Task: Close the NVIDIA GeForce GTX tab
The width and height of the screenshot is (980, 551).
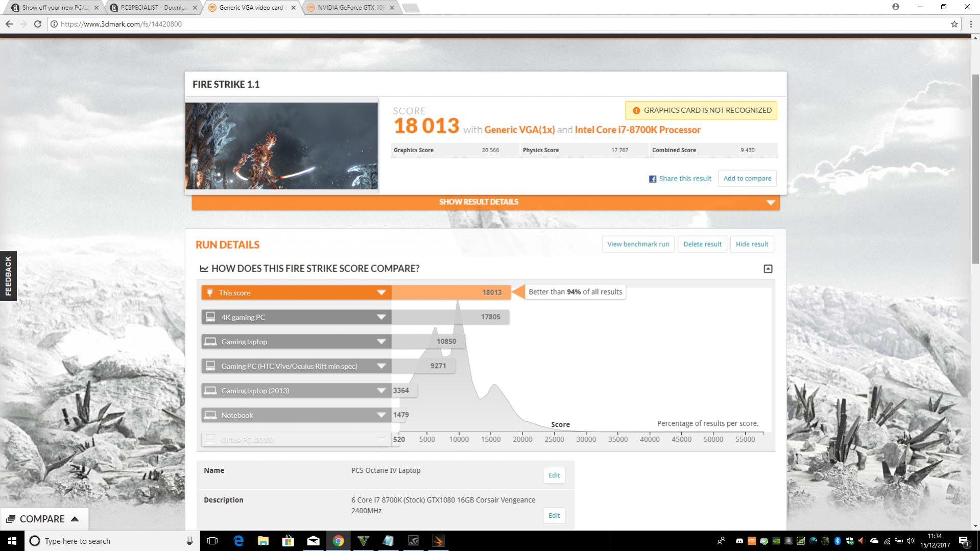Action: tap(392, 8)
